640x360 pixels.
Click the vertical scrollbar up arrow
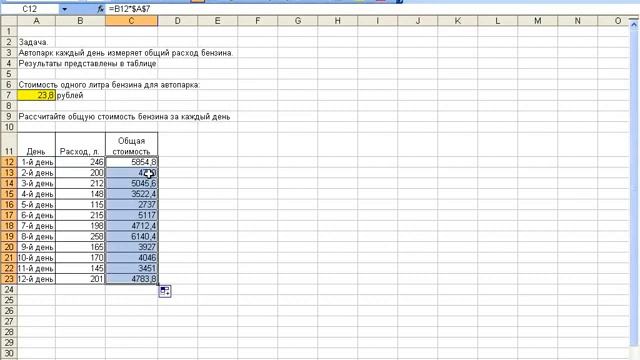click(634, 24)
